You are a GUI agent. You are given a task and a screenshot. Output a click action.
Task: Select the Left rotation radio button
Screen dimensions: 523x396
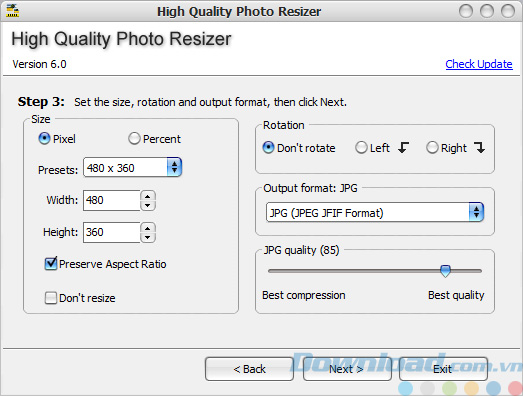[x=361, y=147]
